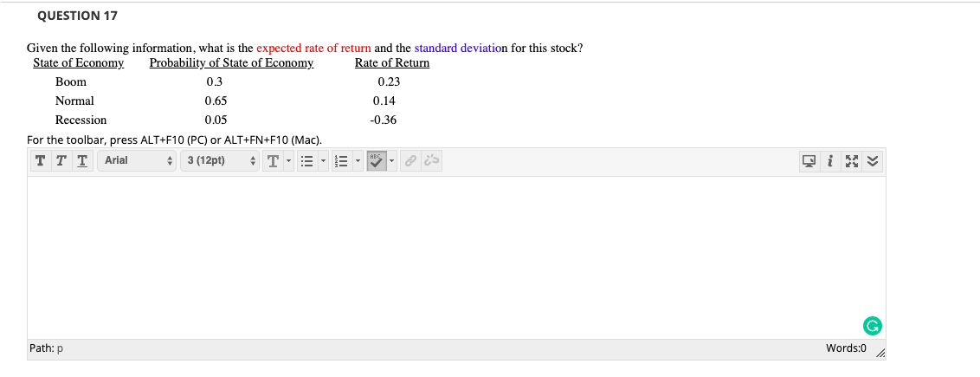Click the return value -0.36
This screenshot has height=377, width=980.
pyautogui.click(x=384, y=120)
